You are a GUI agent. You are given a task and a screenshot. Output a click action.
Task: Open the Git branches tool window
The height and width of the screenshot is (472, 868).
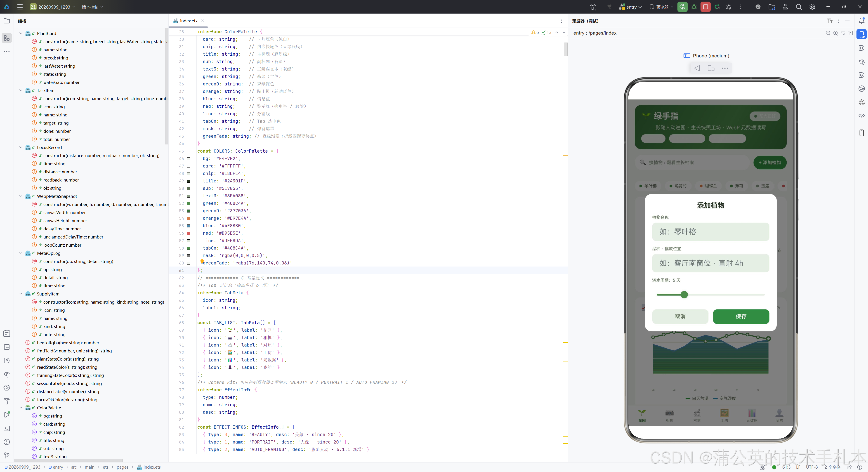[7, 455]
